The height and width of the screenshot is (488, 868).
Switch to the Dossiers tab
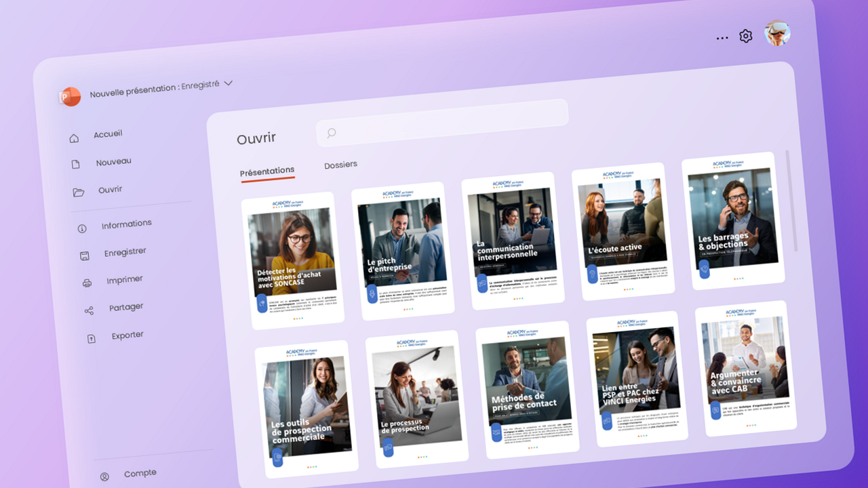(340, 165)
